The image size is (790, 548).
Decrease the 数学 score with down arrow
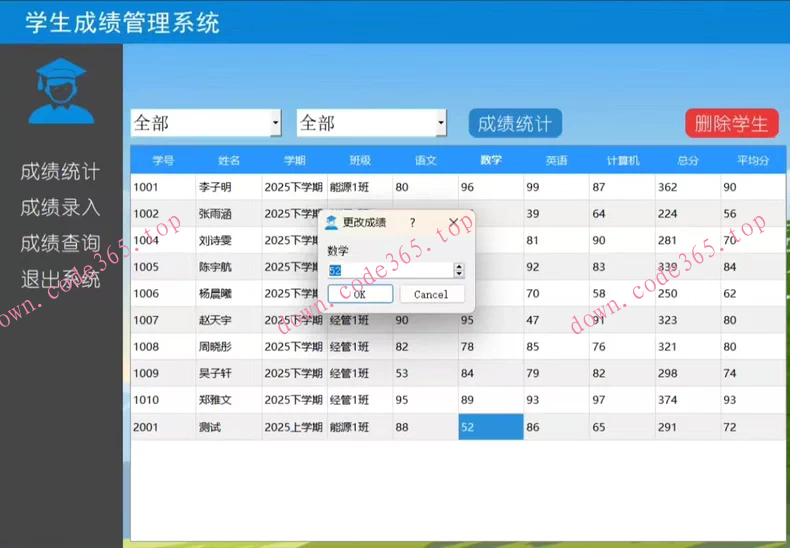458,273
